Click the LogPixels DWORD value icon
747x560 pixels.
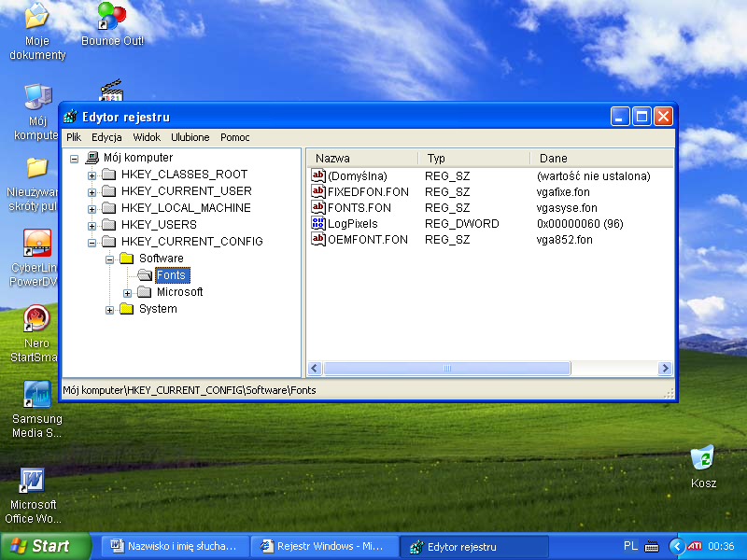tap(318, 224)
